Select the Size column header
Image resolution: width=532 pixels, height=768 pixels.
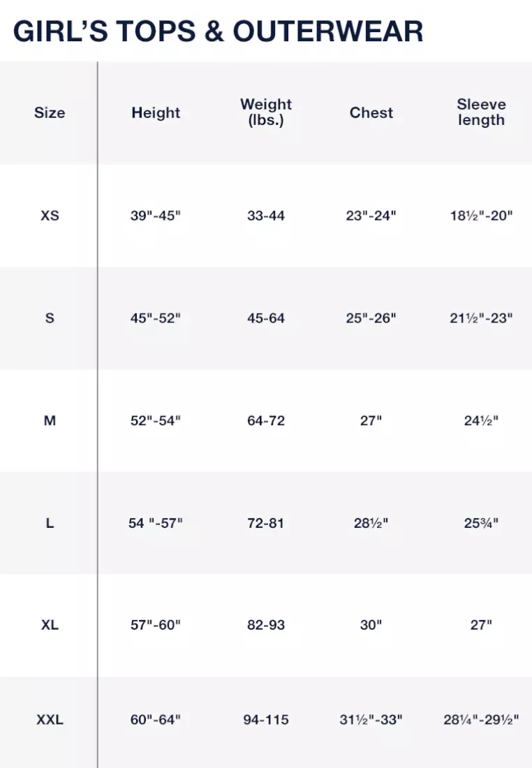(50, 113)
